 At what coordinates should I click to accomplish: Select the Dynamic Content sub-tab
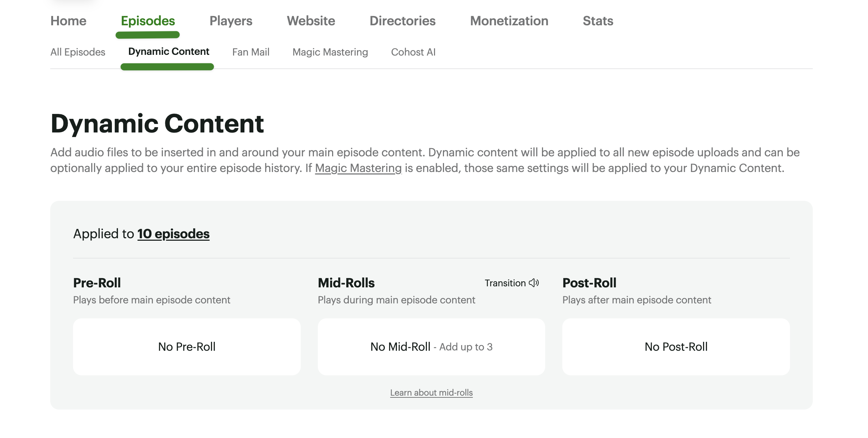point(169,52)
